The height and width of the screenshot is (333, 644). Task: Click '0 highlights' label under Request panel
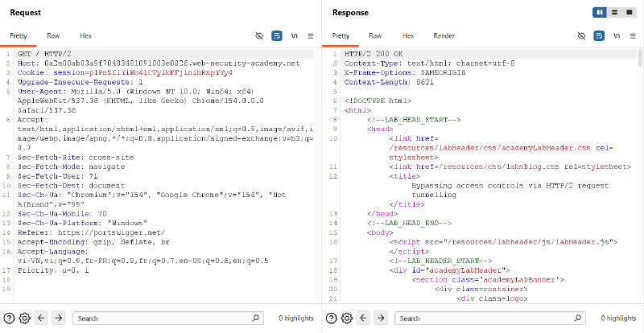tap(296, 319)
